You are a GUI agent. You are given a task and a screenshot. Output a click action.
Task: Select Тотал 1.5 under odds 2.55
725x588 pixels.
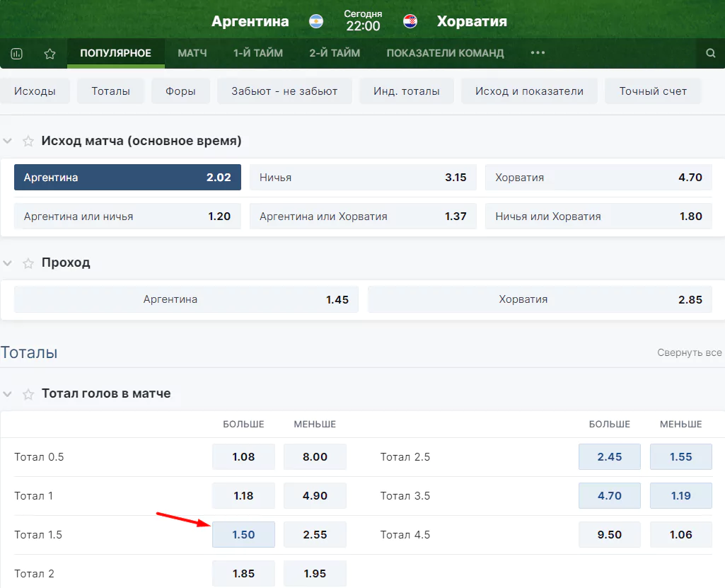pyautogui.click(x=315, y=534)
